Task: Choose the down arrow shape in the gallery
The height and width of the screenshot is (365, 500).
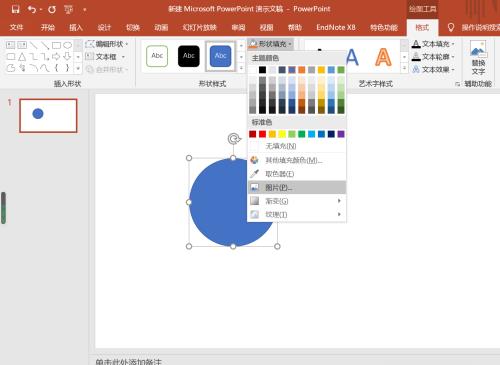Action: tap(67, 57)
